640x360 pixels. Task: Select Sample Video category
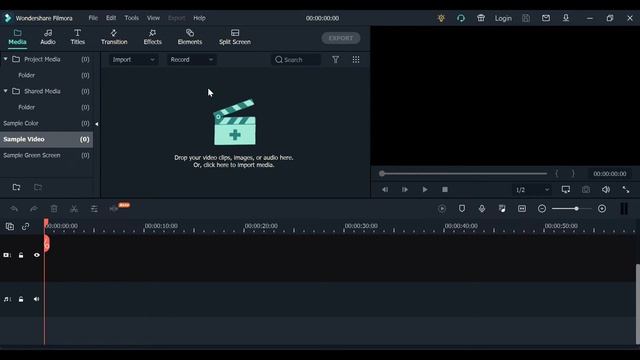[46, 139]
